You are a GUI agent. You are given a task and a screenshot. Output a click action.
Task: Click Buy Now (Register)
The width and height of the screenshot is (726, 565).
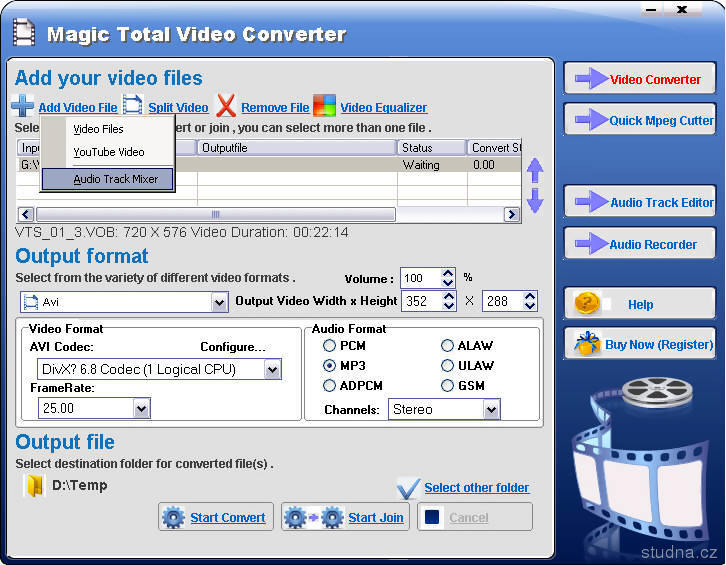point(640,344)
